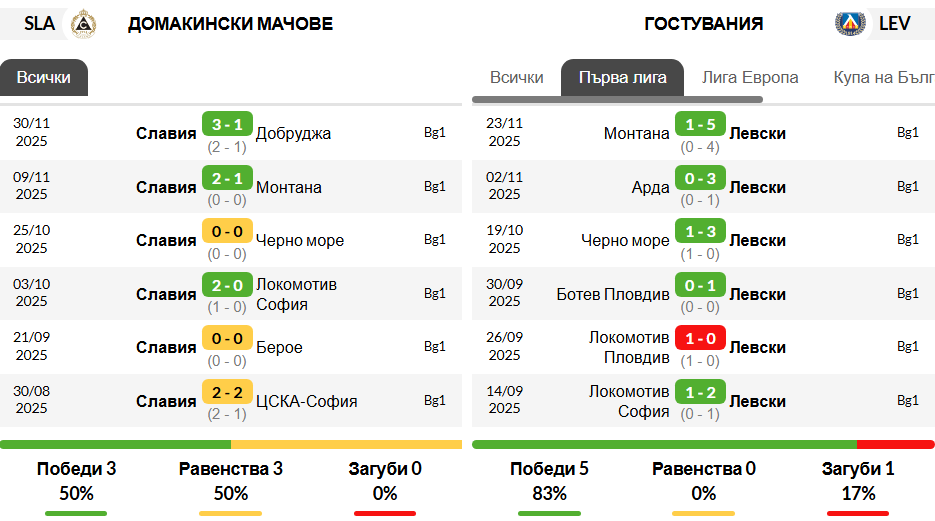Open the 1 - 5 Монтана vs Левски score badge
Viewport: 935px width, 521px height.
(x=700, y=124)
